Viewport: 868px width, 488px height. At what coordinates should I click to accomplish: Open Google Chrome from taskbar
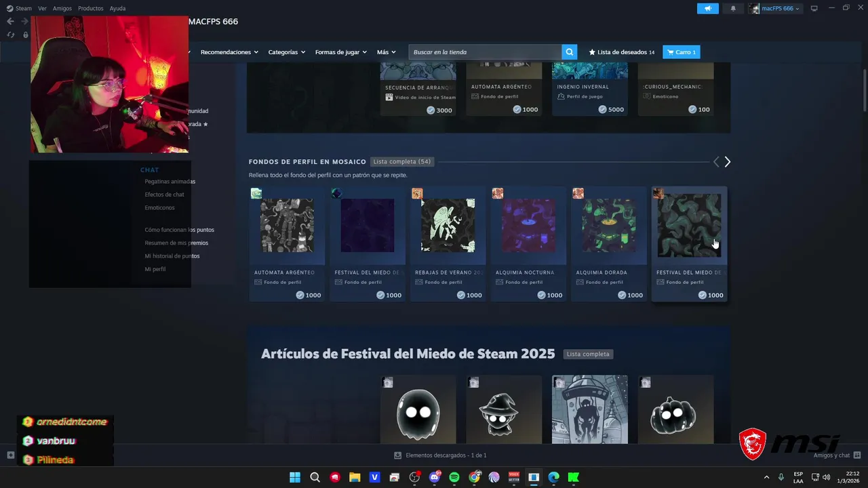click(474, 477)
